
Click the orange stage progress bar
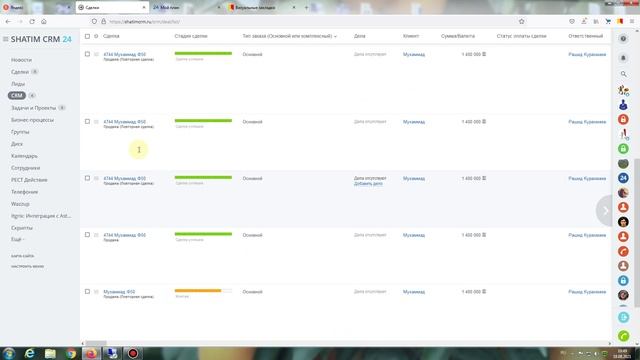coord(203,291)
